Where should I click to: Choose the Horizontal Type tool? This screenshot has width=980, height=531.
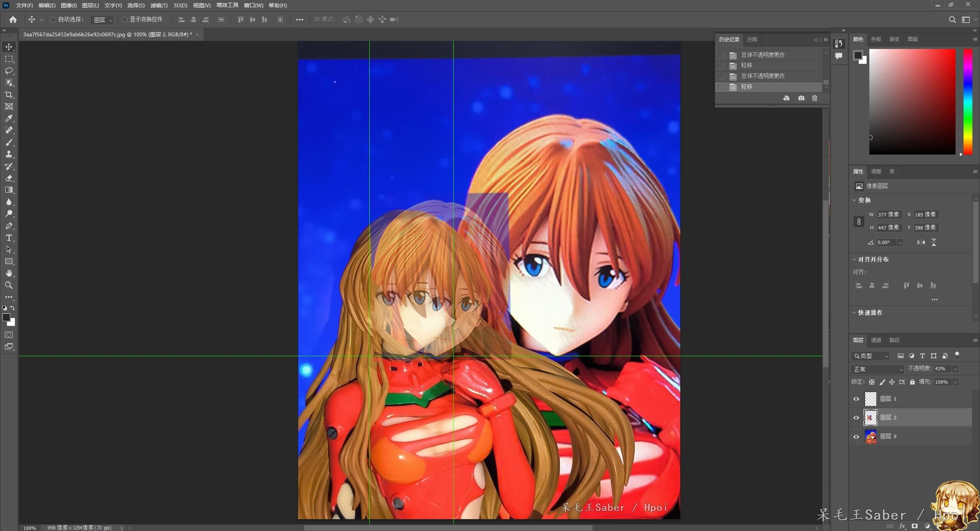pyautogui.click(x=9, y=238)
